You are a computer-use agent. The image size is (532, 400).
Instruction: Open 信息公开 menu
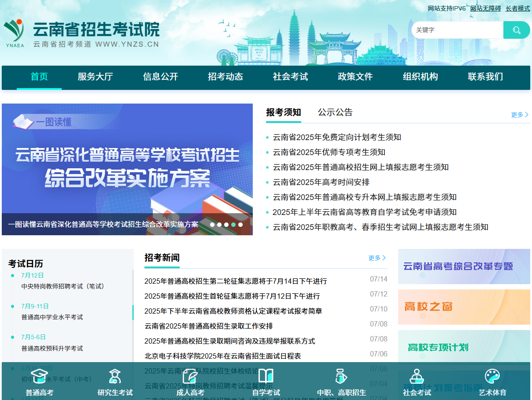click(160, 77)
